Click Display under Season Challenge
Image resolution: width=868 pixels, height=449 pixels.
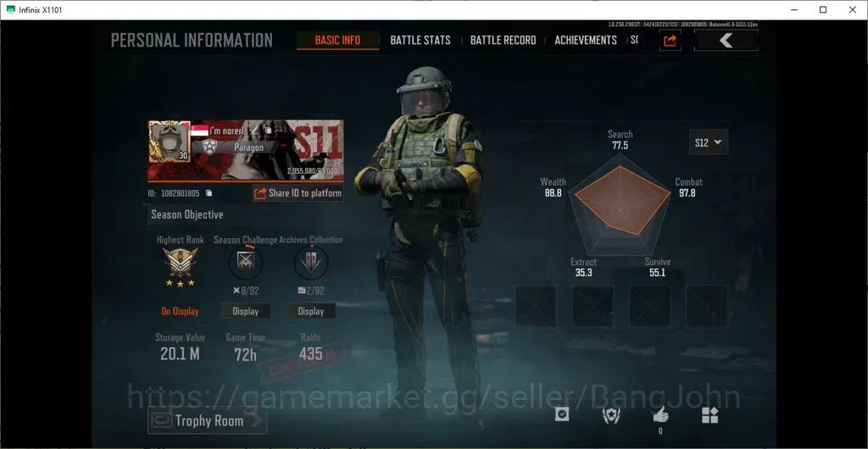point(246,311)
